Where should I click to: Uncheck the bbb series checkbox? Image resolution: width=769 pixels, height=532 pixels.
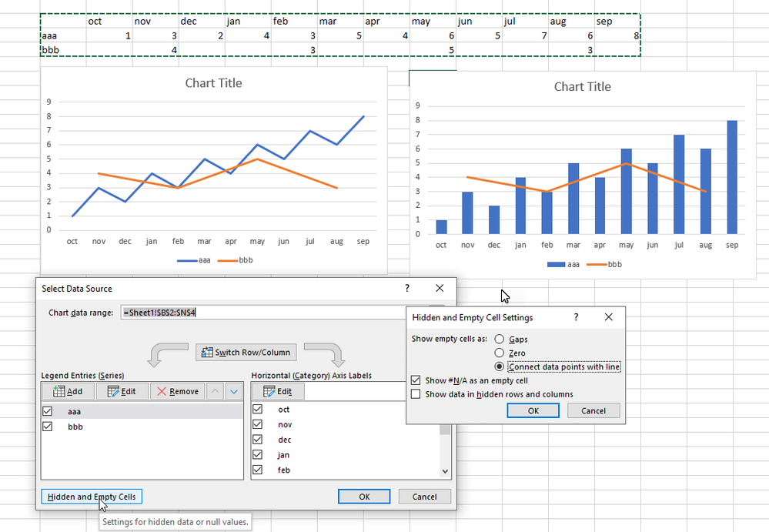pos(48,426)
